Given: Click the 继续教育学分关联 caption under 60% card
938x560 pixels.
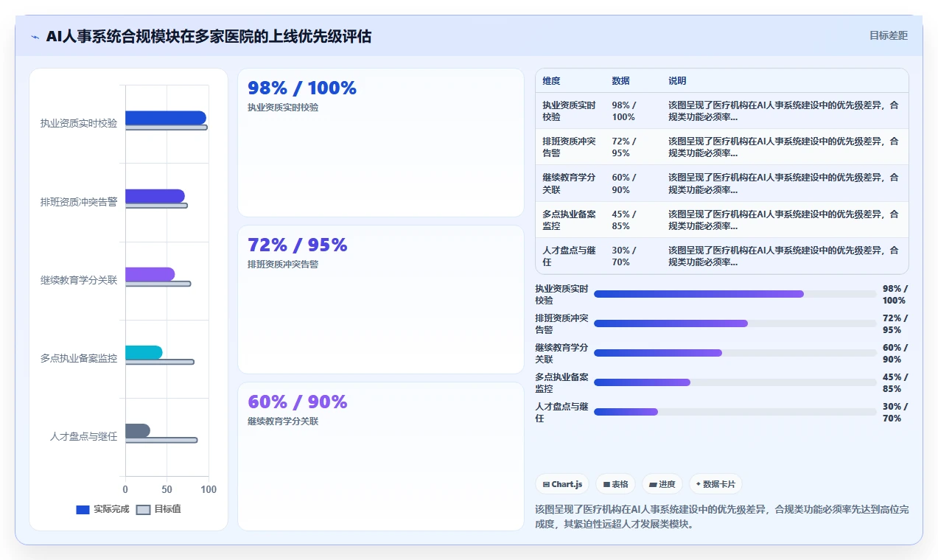Looking at the screenshot, I should coord(283,421).
